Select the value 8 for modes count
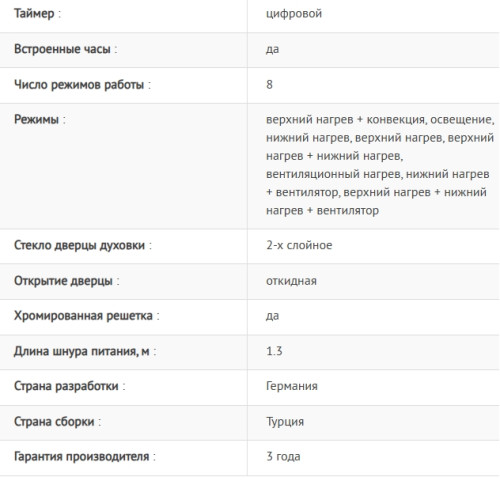500x496 pixels. [x=269, y=85]
